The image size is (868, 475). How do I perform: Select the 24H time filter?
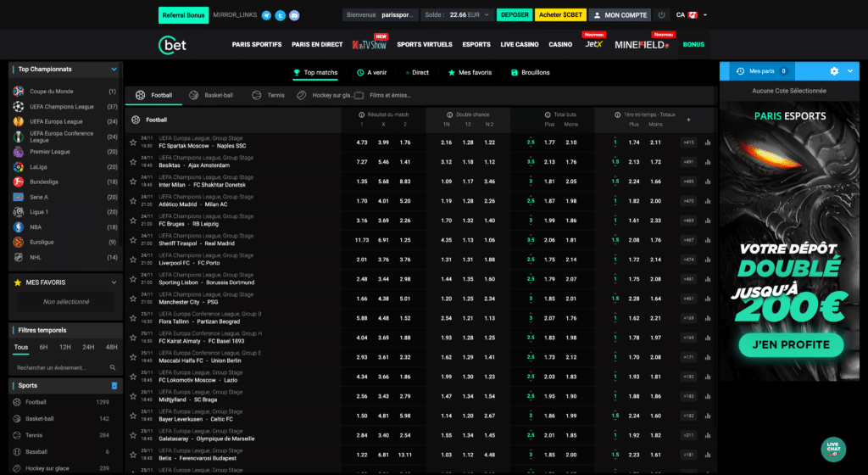(88, 347)
